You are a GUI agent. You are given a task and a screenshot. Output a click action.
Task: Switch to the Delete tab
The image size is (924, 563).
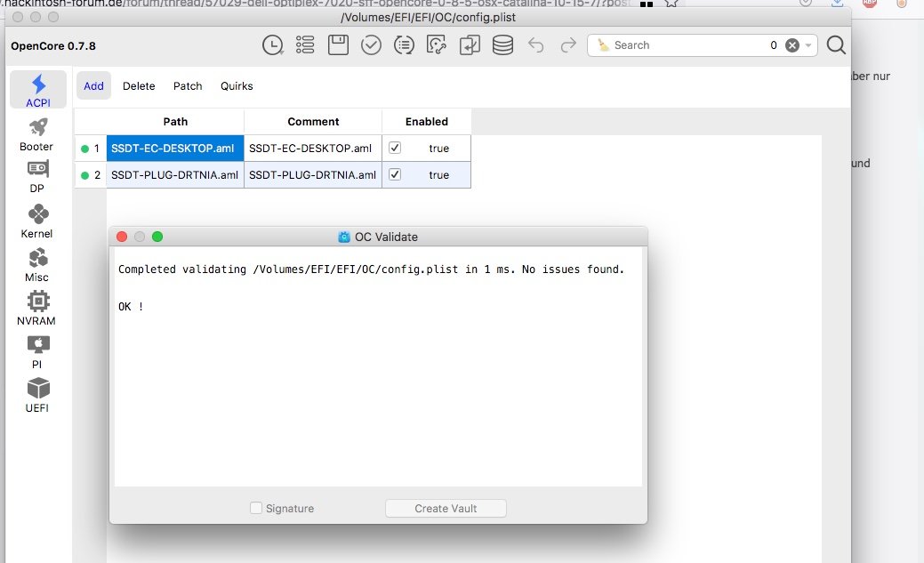139,86
